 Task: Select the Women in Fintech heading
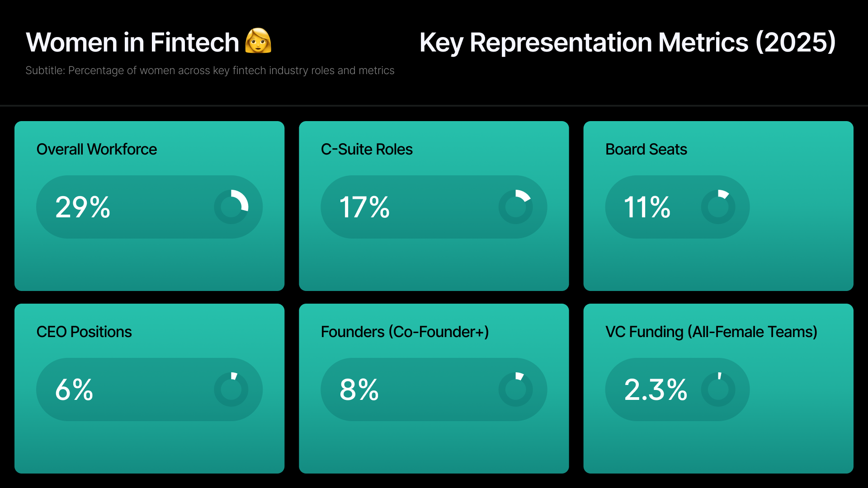point(132,42)
